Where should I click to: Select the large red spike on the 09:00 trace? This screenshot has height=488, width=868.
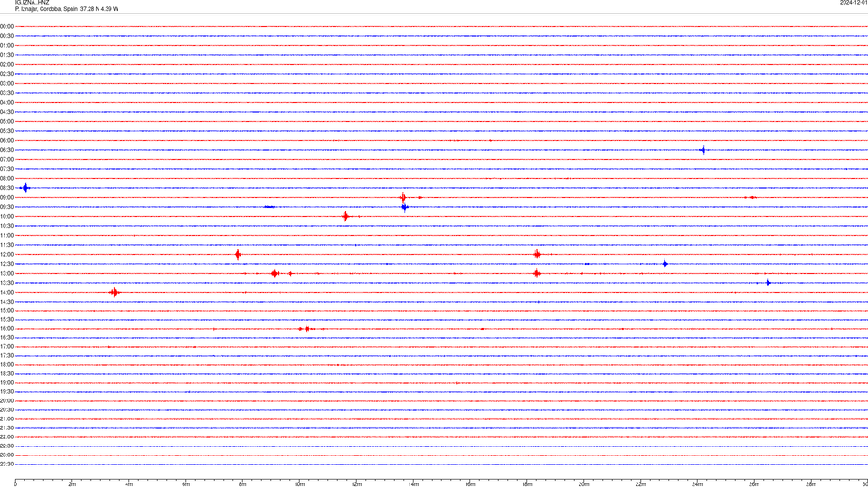[403, 198]
